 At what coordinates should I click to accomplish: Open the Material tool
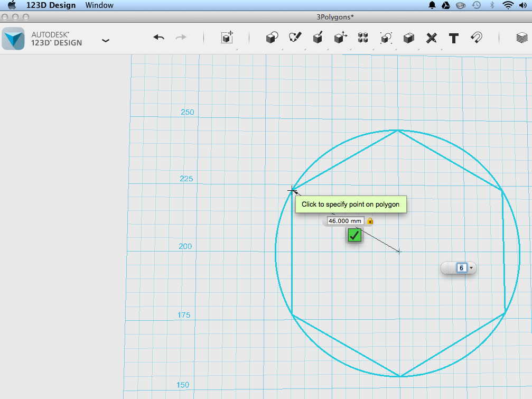click(522, 38)
